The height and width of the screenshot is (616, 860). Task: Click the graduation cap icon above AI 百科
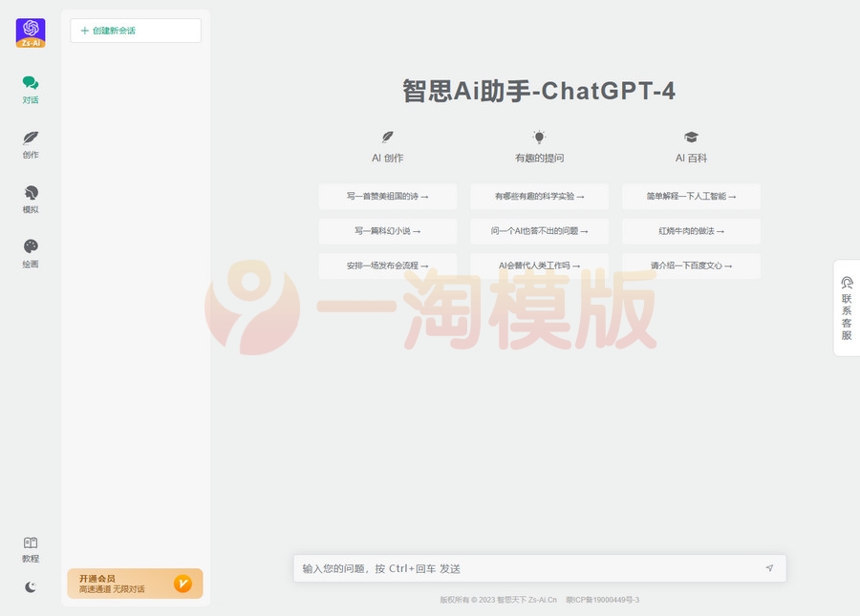[x=691, y=137]
